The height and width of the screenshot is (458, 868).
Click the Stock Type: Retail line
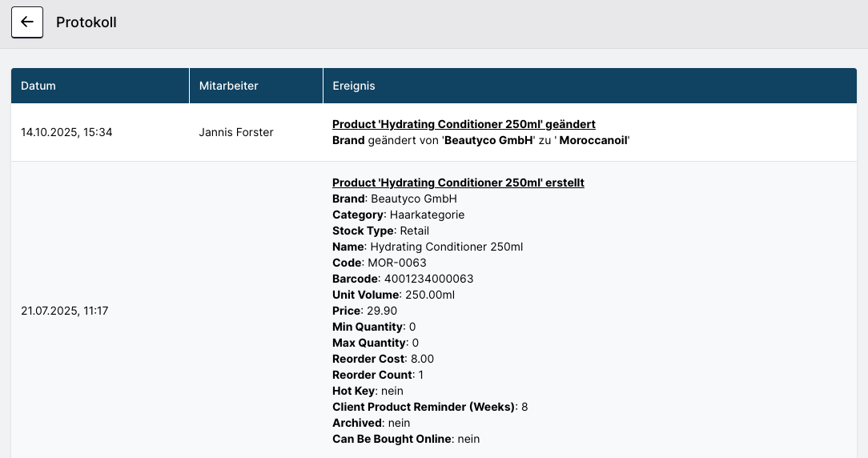[380, 231]
